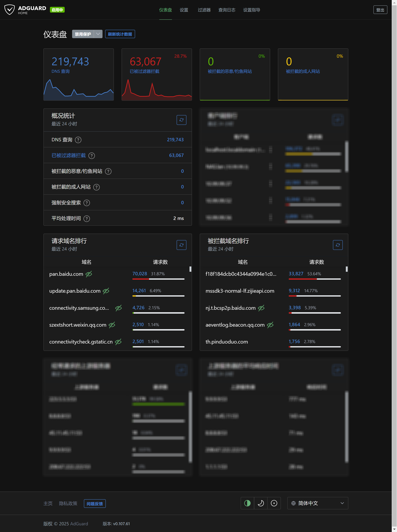Select the dark theme moon icon

(x=261, y=503)
